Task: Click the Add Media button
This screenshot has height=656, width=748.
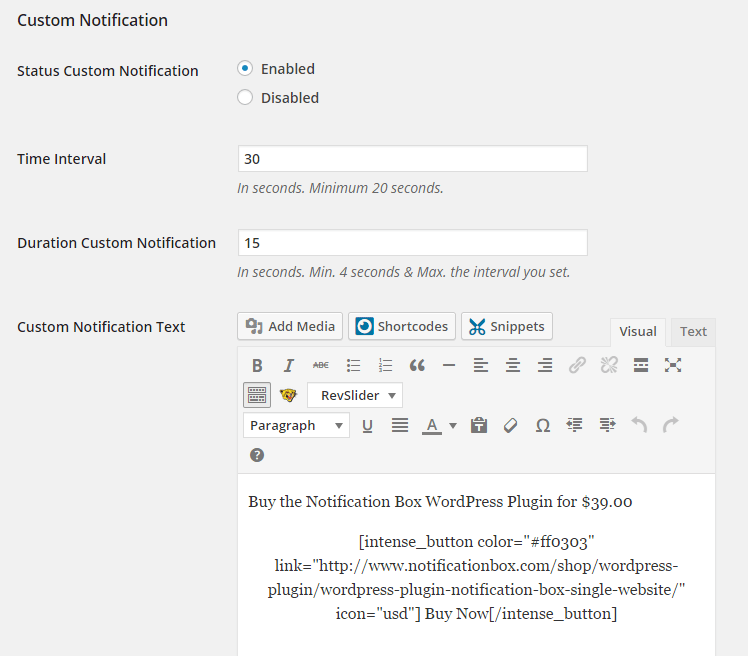Action: coord(290,326)
